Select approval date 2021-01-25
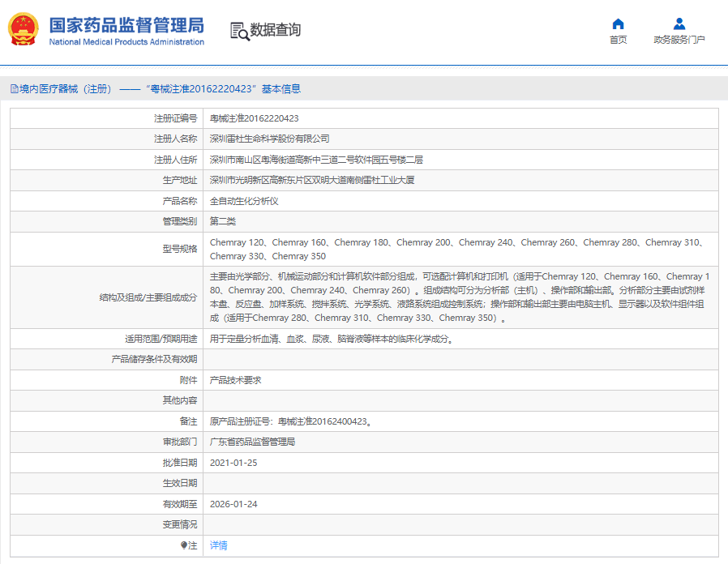 coord(233,463)
